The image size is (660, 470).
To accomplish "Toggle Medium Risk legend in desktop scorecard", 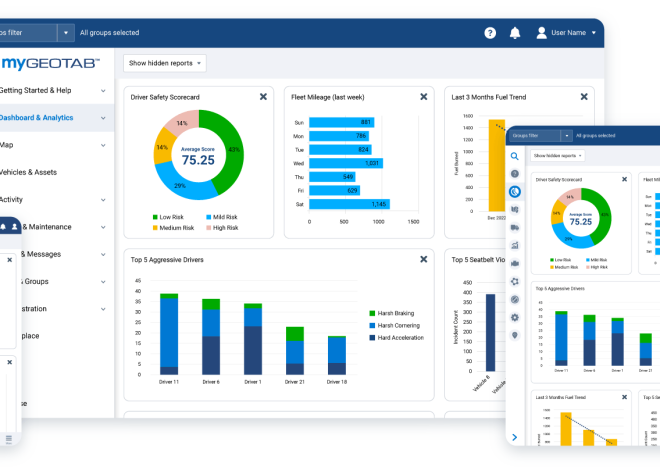I will point(173,228).
